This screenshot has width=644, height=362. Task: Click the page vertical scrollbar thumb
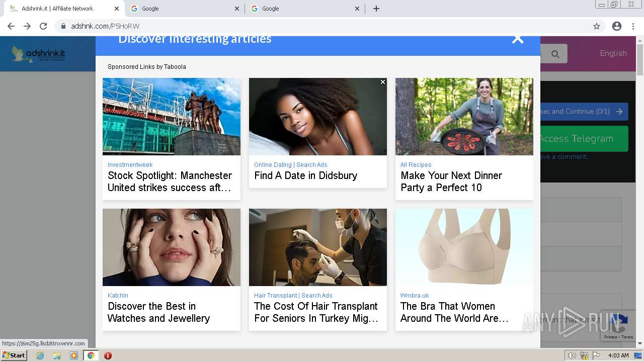point(640,60)
